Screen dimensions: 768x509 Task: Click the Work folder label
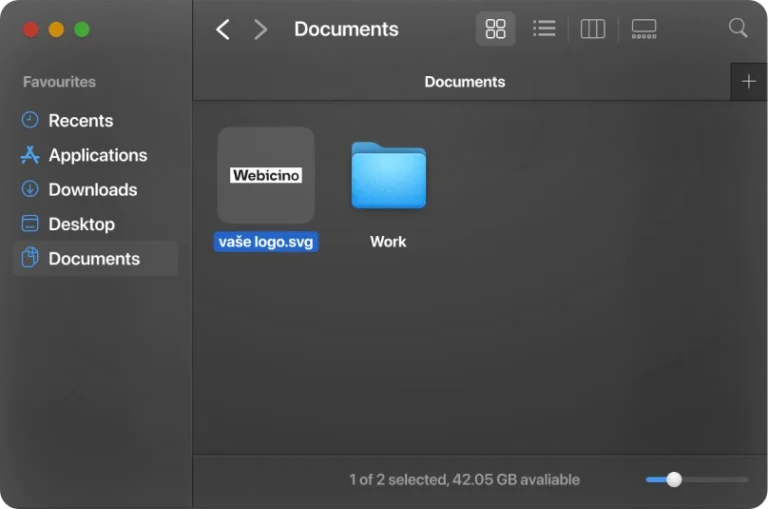pyautogui.click(x=388, y=242)
